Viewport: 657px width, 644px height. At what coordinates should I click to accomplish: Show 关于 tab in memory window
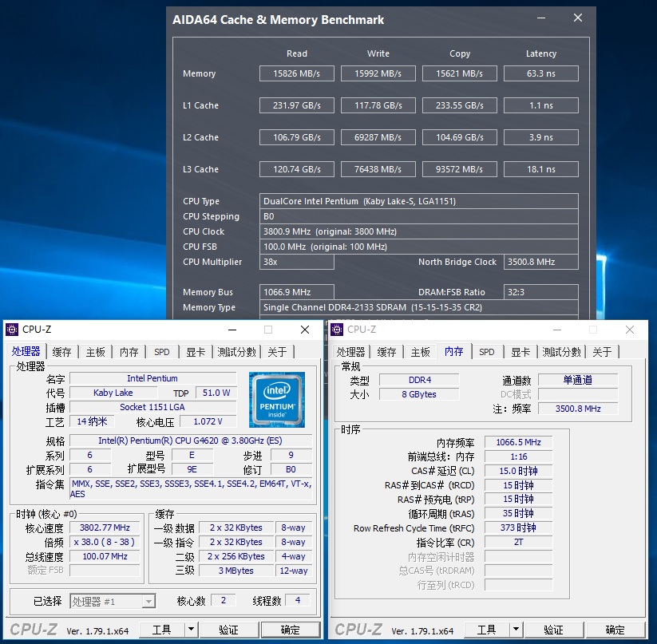tap(602, 352)
